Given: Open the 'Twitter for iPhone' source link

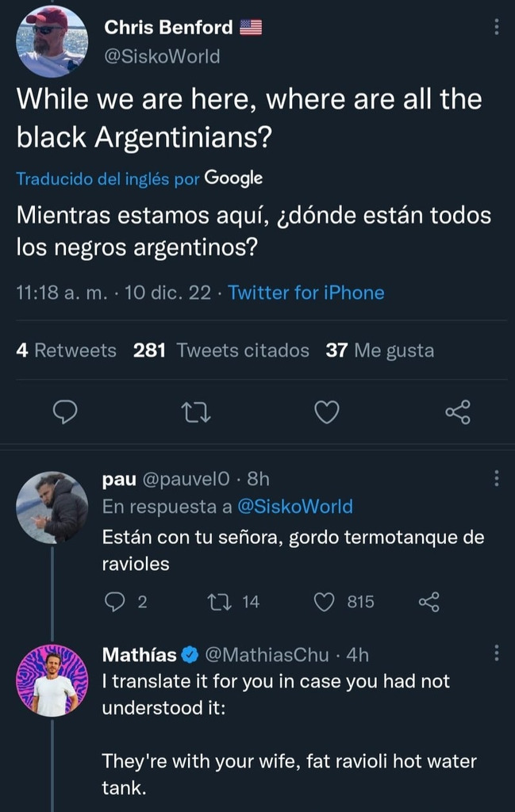Looking at the screenshot, I should pyautogui.click(x=306, y=293).
